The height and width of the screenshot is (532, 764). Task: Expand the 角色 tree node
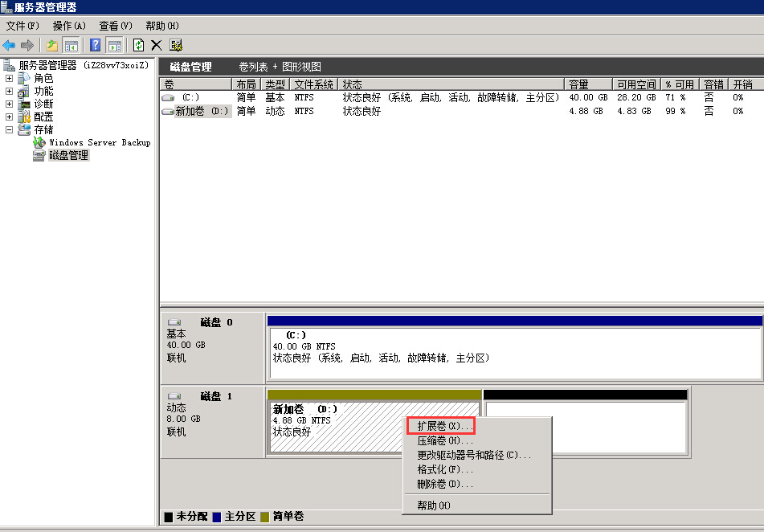[x=10, y=79]
